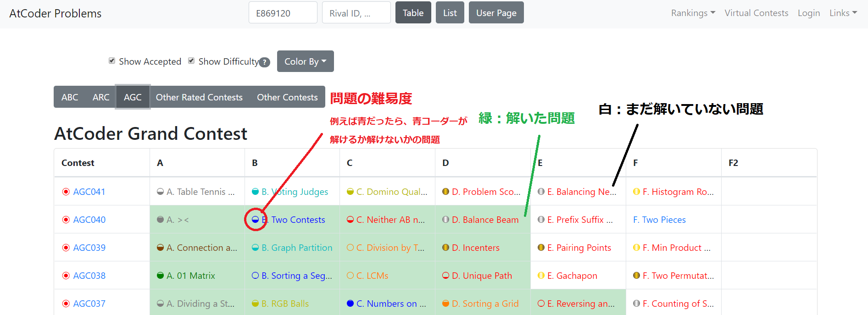The image size is (868, 315).
Task: Open problem A. > <
Action: [178, 220]
